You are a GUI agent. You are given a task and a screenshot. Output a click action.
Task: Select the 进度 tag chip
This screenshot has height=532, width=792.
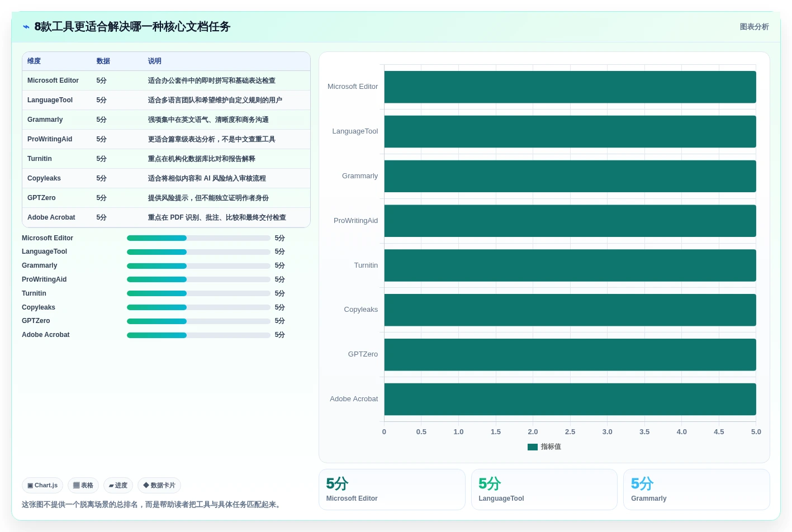click(x=118, y=485)
